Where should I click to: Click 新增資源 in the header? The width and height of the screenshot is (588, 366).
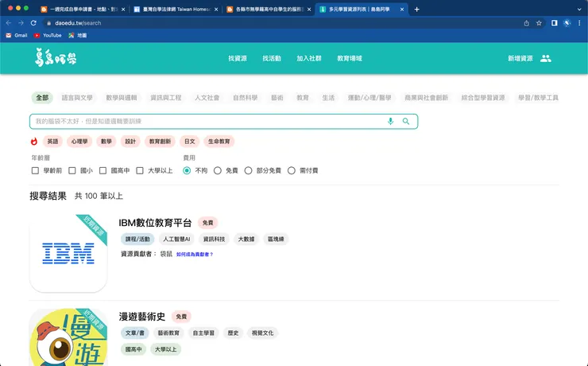point(520,58)
